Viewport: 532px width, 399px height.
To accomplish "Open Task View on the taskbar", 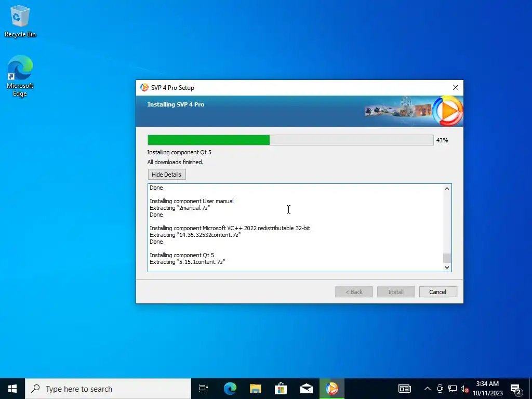I will coord(204,389).
